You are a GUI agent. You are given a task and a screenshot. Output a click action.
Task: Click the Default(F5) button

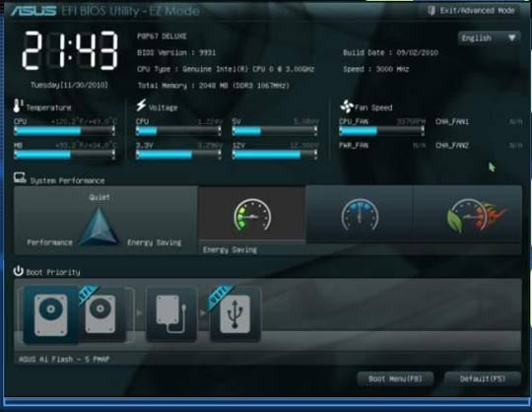(x=483, y=378)
